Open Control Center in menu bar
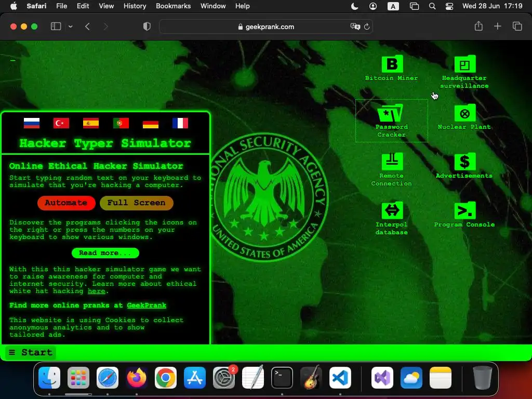The height and width of the screenshot is (399, 532). coord(449,6)
